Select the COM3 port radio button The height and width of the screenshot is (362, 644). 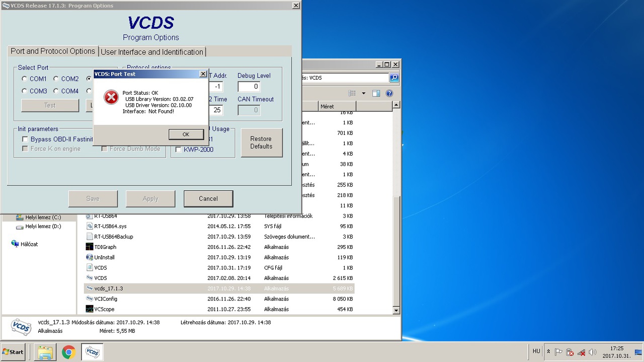pyautogui.click(x=24, y=91)
